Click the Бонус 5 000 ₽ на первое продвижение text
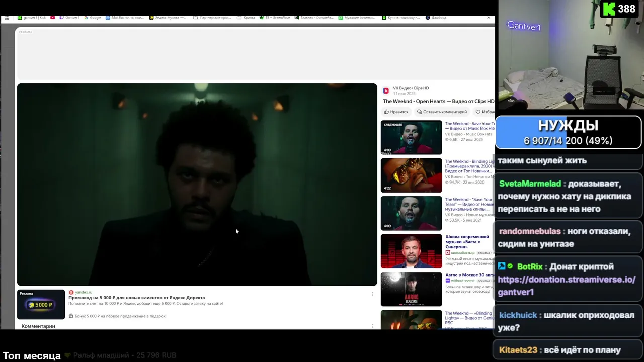Viewport: 644px width, 362px height. click(x=120, y=316)
